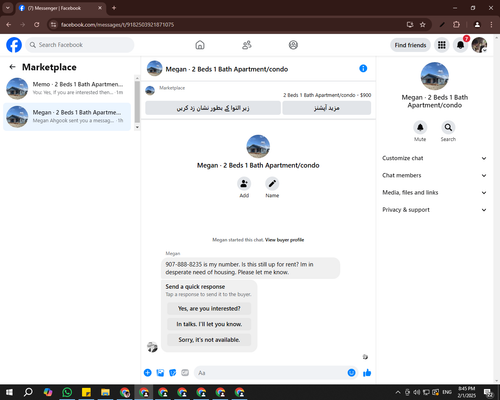Send quick response Sorry, it's not available.
This screenshot has width=500, height=400.
209,340
